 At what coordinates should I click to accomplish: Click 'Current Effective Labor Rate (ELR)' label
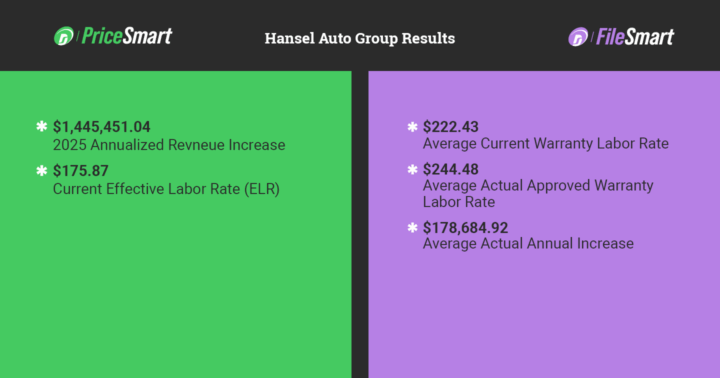pos(166,189)
